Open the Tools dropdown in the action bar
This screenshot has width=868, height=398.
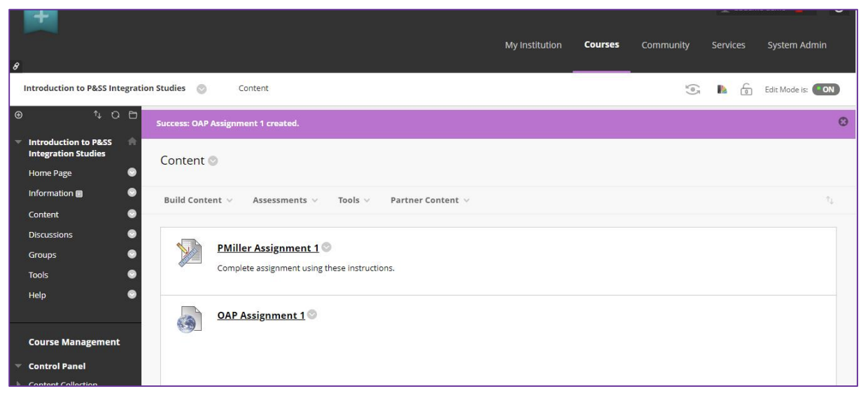[x=353, y=200]
